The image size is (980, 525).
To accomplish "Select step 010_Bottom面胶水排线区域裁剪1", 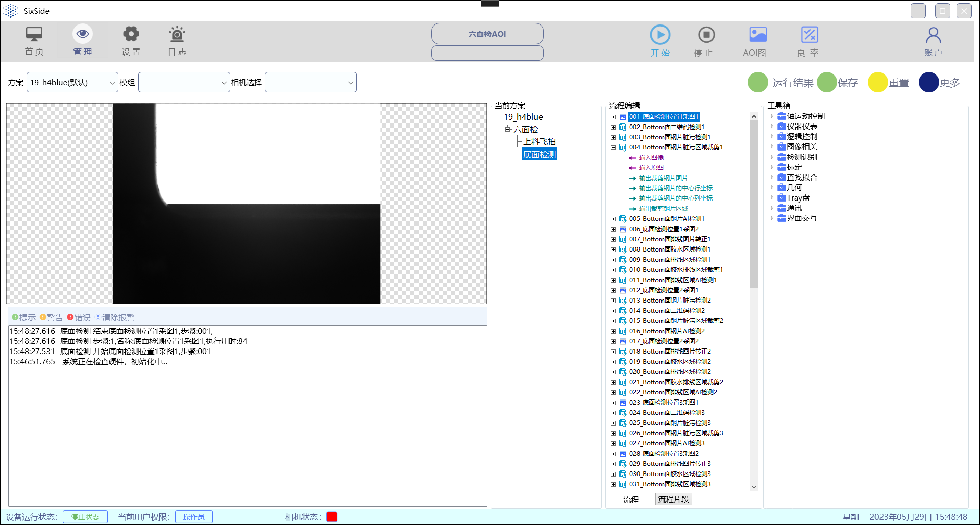I will point(676,270).
